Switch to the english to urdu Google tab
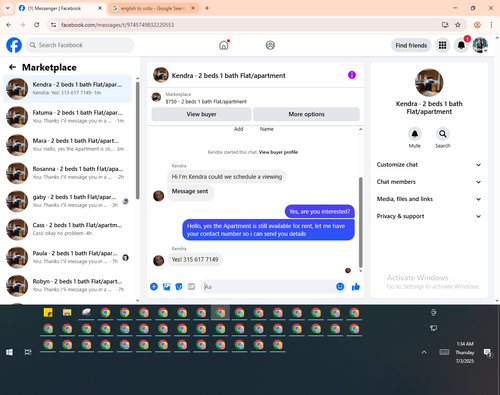This screenshot has height=395, width=500. 153,8
